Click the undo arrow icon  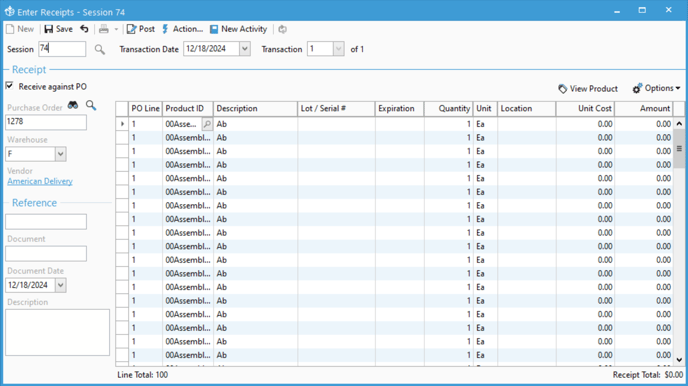(84, 29)
